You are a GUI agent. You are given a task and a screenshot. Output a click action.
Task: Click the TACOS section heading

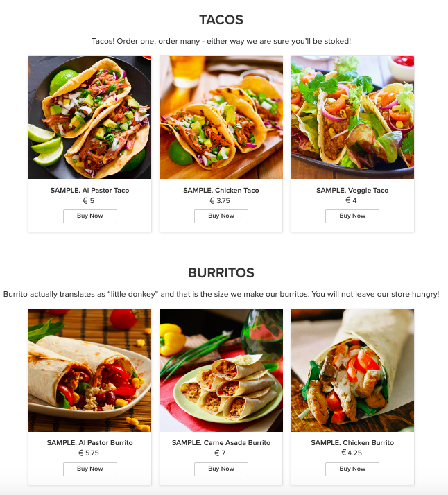tap(221, 20)
